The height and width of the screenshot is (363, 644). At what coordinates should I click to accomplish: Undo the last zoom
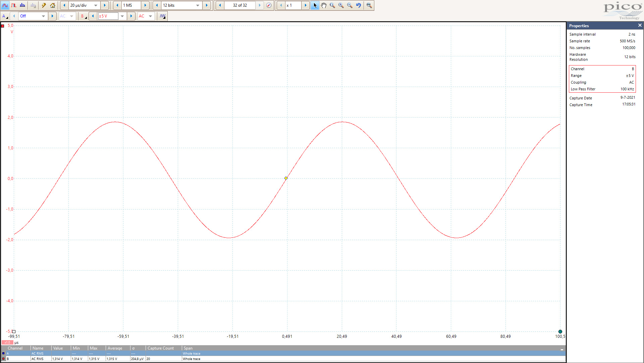click(359, 5)
